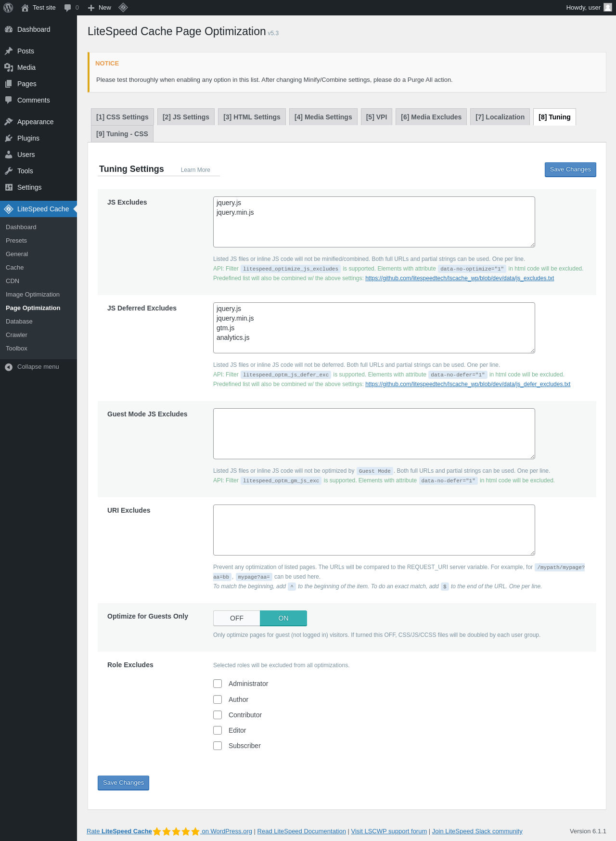Click the Dashboard gauge icon in sidebar
Screen dimensions: 616x841
pyautogui.click(x=9, y=29)
